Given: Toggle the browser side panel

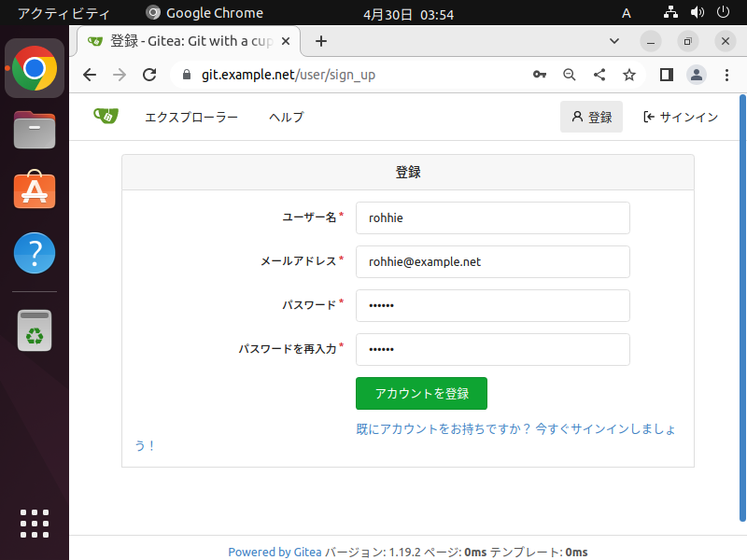Looking at the screenshot, I should (x=667, y=75).
